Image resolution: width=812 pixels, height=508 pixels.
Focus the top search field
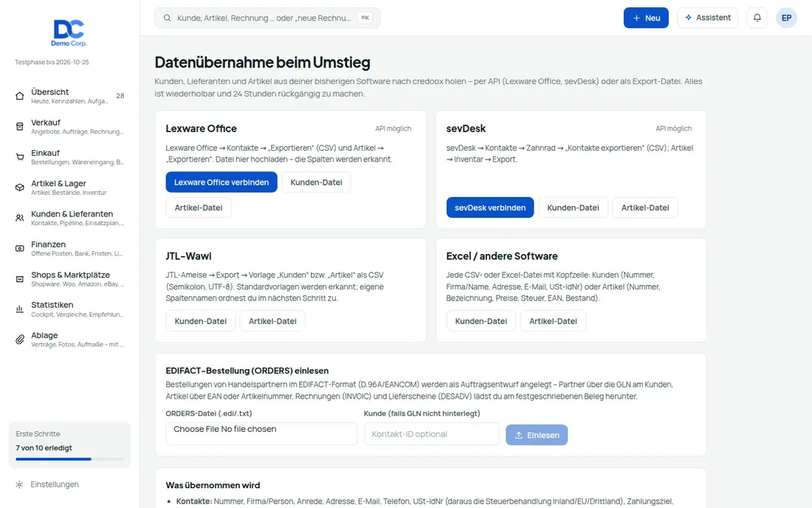coord(267,18)
